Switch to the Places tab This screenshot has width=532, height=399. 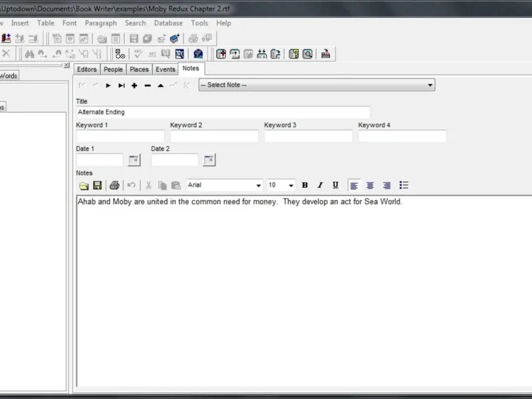(x=139, y=69)
